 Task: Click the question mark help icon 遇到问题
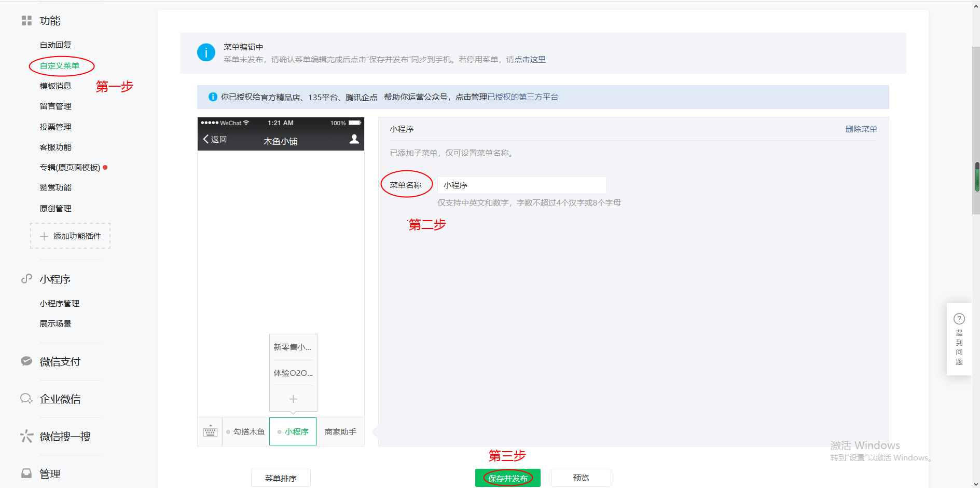pos(959,319)
